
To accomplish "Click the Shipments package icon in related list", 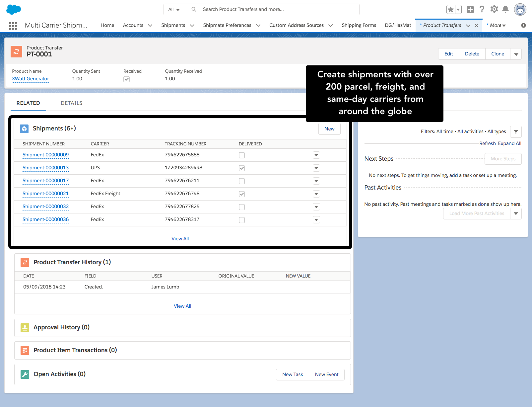I will click(24, 128).
